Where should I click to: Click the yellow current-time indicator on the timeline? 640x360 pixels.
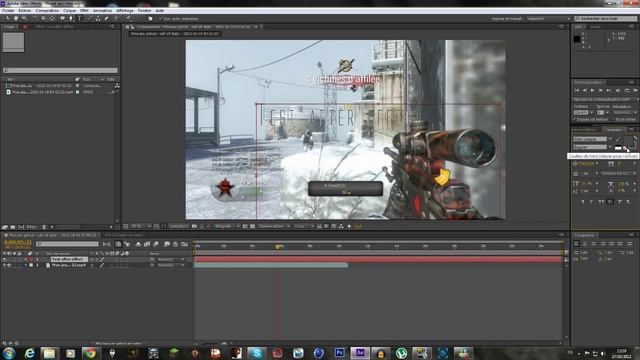pos(278,247)
